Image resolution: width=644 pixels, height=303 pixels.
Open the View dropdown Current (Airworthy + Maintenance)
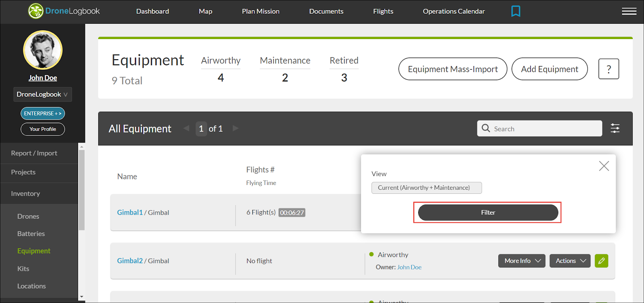pos(427,188)
